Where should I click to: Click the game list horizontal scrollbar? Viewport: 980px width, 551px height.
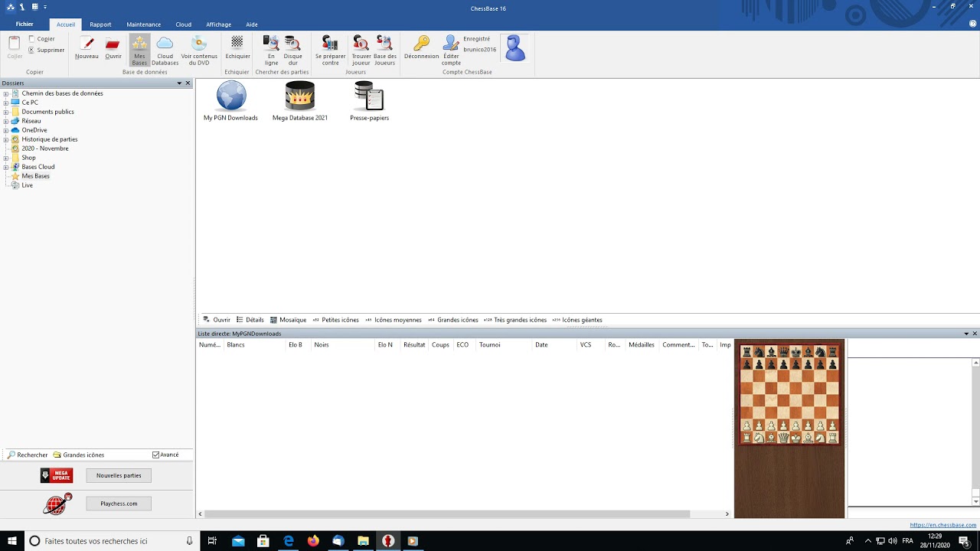[447, 514]
